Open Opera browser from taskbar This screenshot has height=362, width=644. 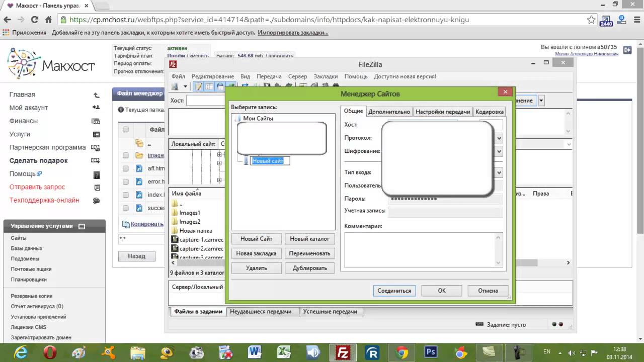[50, 352]
